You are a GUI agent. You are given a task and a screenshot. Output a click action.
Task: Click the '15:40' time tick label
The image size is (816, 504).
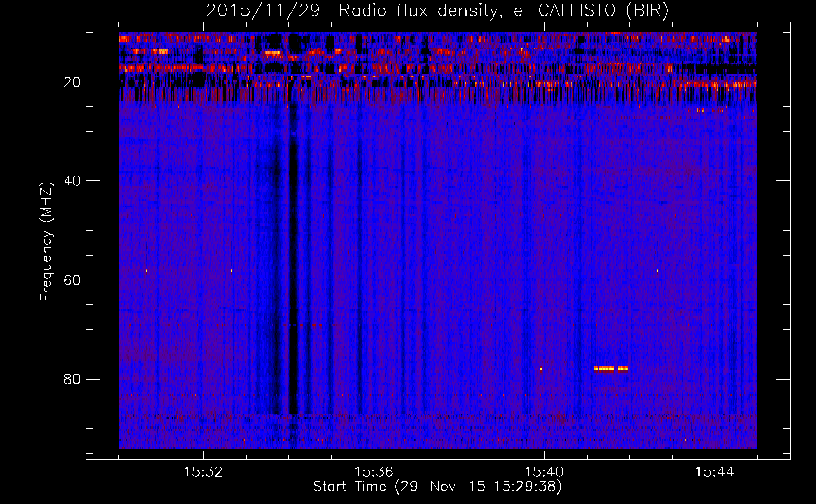click(544, 472)
